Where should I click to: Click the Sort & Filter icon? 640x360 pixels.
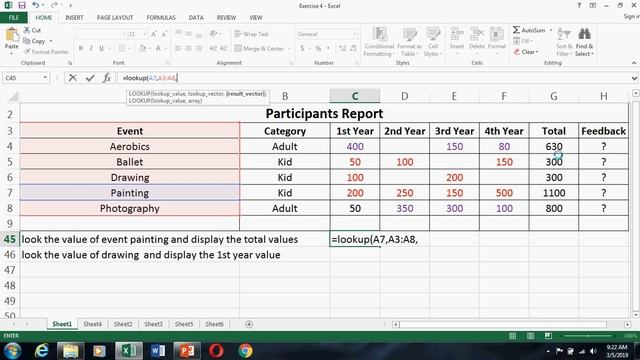tap(564, 34)
